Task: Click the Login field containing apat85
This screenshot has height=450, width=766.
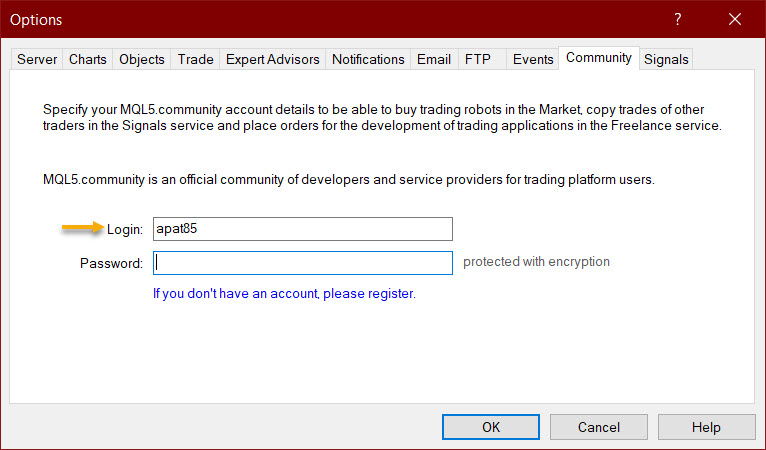Action: [x=303, y=229]
